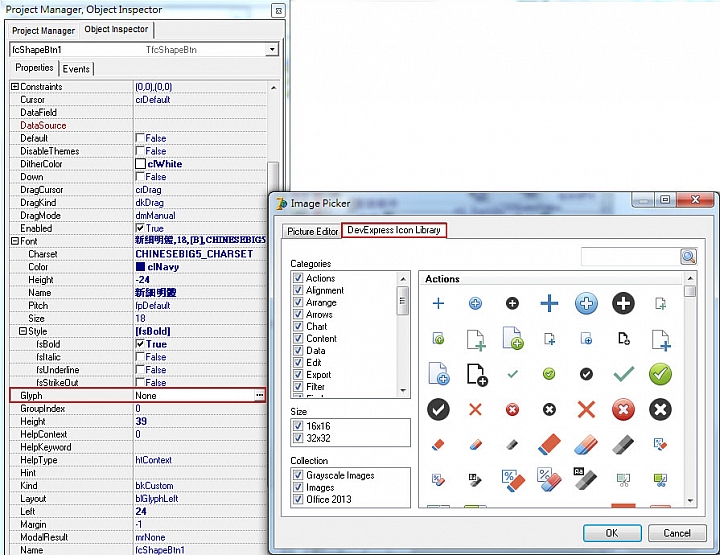Pick the black document with plus icon
Image resolution: width=720 pixels, height=555 pixels.
pos(477,375)
